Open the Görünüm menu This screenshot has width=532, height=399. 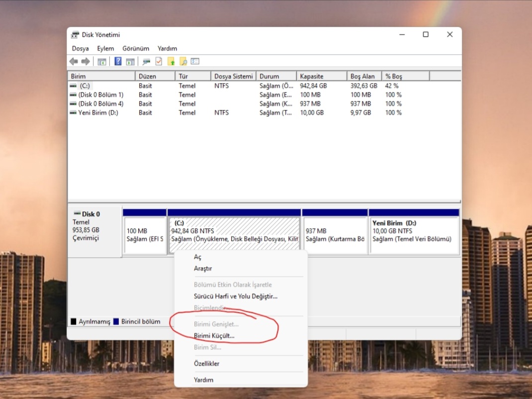coord(136,49)
